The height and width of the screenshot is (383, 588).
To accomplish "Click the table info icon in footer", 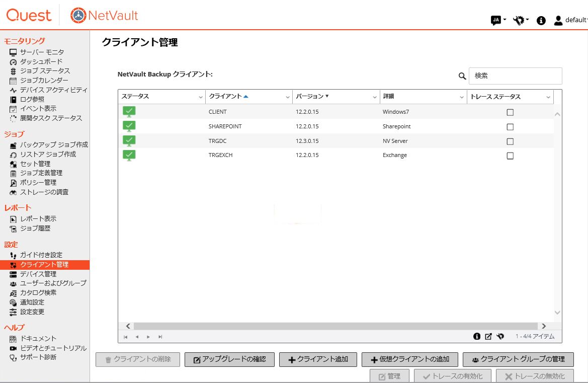I will point(477,337).
